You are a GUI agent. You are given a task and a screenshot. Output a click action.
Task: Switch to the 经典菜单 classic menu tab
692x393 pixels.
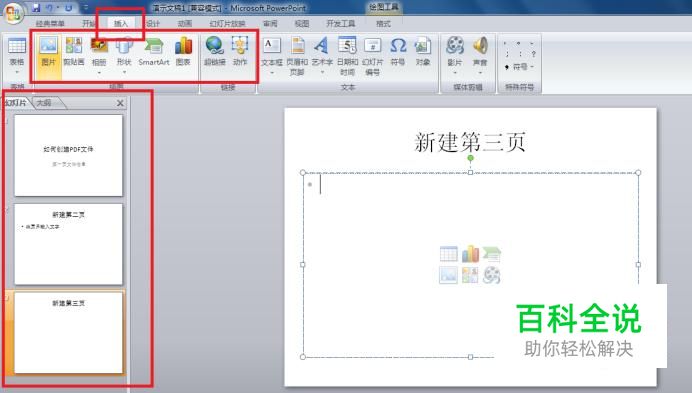point(50,23)
